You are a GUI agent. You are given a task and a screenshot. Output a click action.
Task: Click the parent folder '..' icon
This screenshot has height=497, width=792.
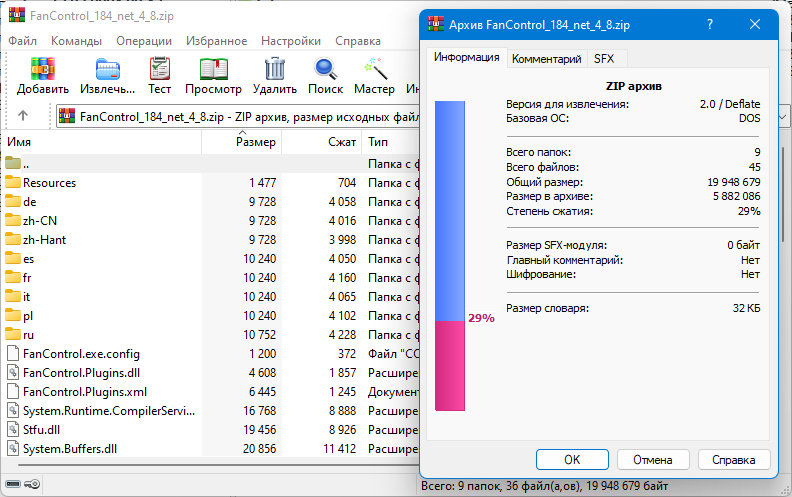click(x=13, y=163)
